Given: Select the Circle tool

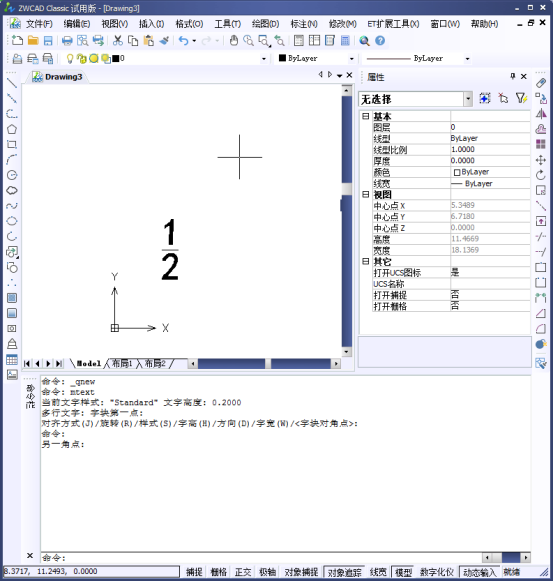Looking at the screenshot, I should coord(12,175).
